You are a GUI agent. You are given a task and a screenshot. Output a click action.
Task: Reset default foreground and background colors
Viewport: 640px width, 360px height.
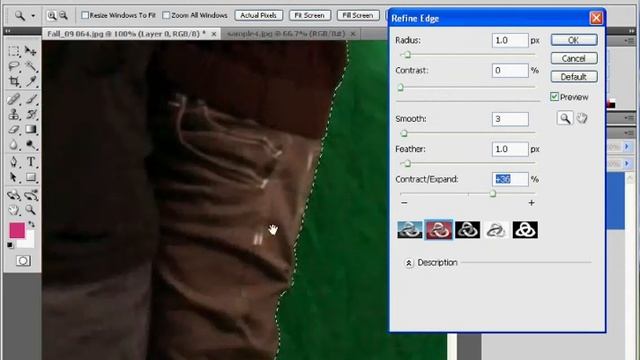click(10, 245)
